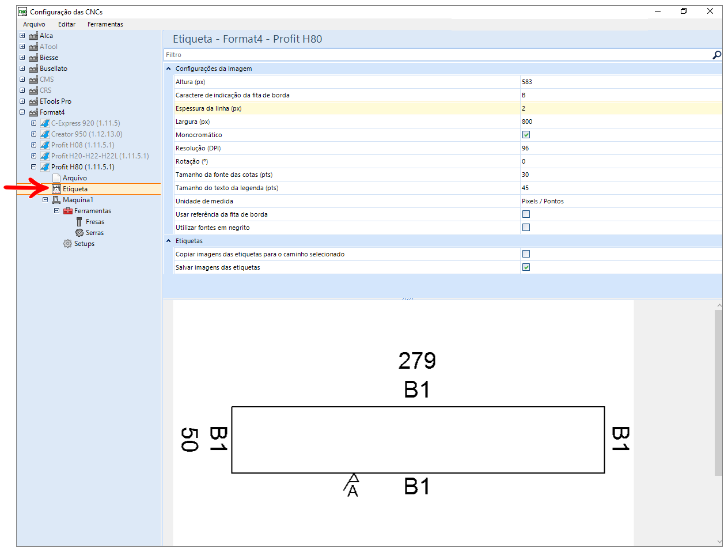Select the ETools Pro tree item

click(55, 101)
